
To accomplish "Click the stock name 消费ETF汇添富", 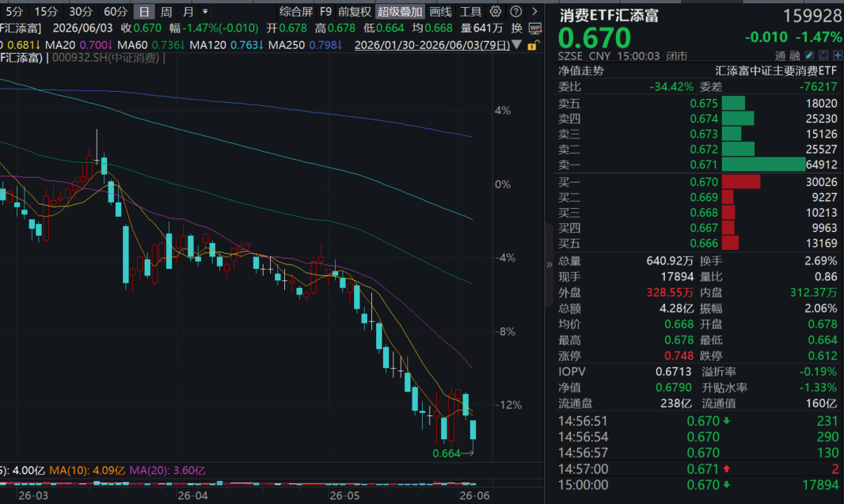I will (609, 15).
